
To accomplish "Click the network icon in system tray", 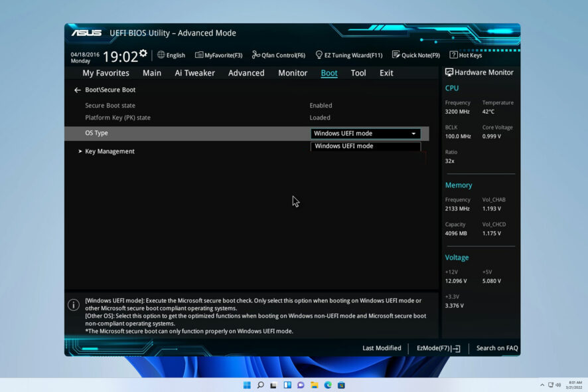I will tap(550, 385).
